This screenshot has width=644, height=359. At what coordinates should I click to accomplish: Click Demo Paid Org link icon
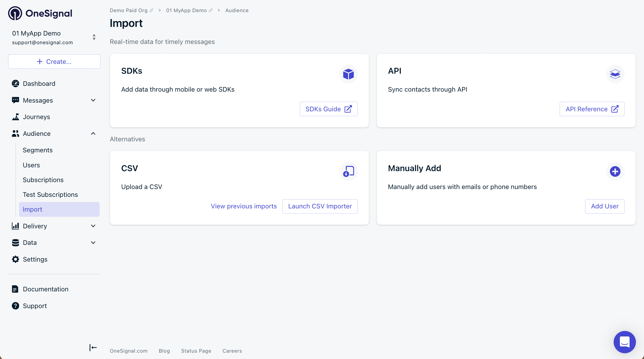pyautogui.click(x=151, y=10)
